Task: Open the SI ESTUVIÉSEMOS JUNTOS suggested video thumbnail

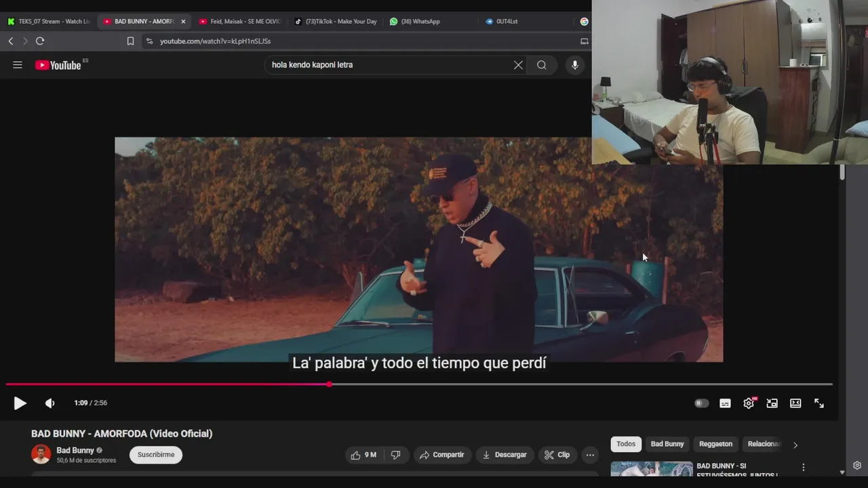Action: pos(652,468)
